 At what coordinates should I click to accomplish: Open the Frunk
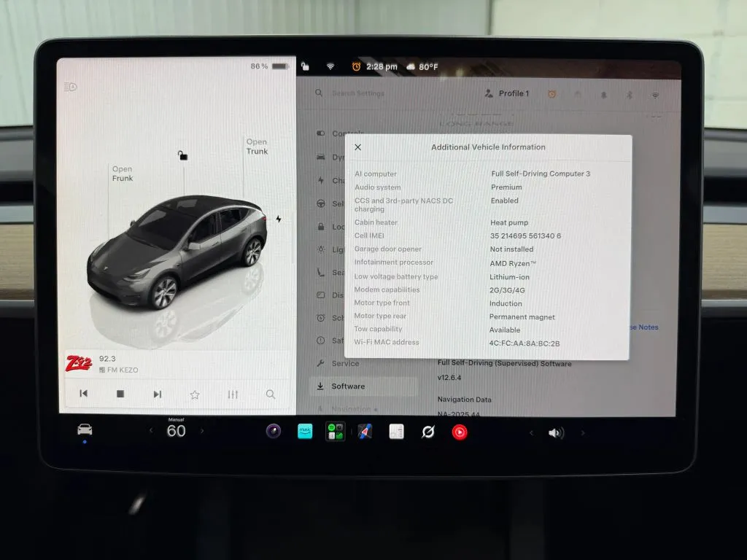click(x=123, y=174)
